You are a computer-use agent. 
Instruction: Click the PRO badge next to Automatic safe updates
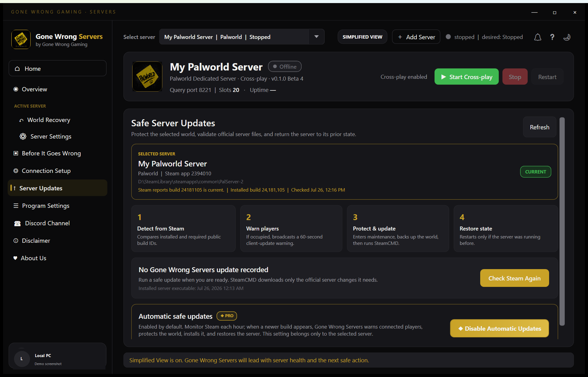tap(227, 316)
